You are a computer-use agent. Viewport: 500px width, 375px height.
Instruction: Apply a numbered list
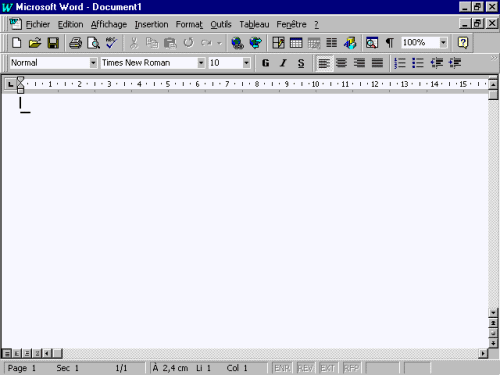tap(400, 63)
